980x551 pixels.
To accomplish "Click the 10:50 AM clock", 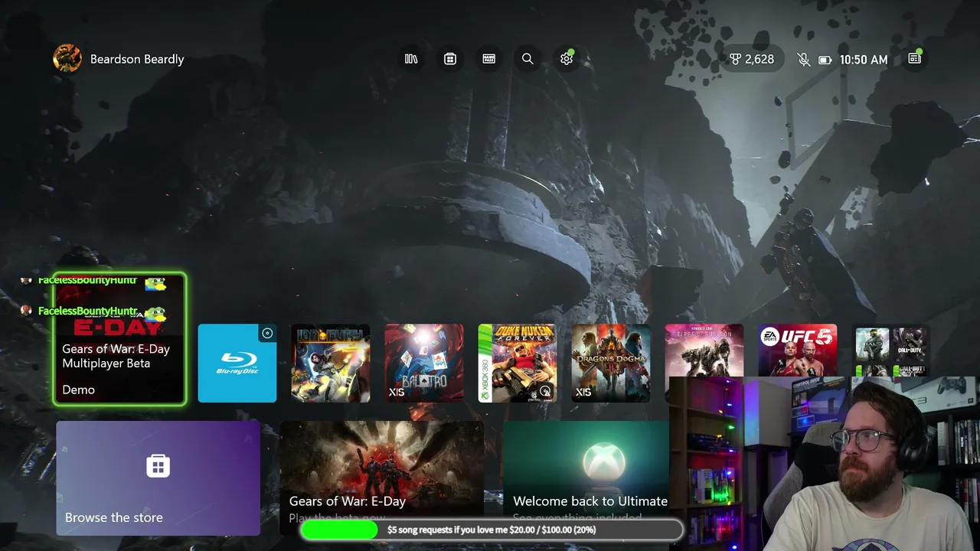I will click(x=864, y=60).
